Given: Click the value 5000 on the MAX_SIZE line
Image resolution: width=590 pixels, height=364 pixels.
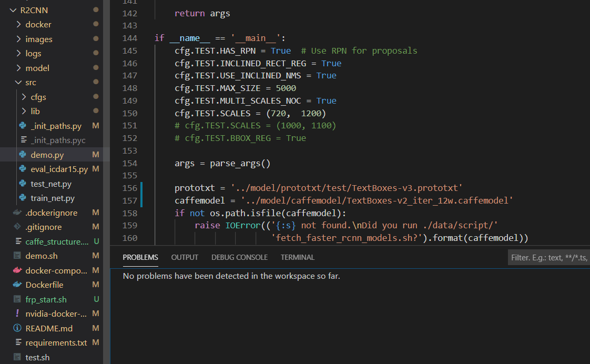Looking at the screenshot, I should 286,88.
